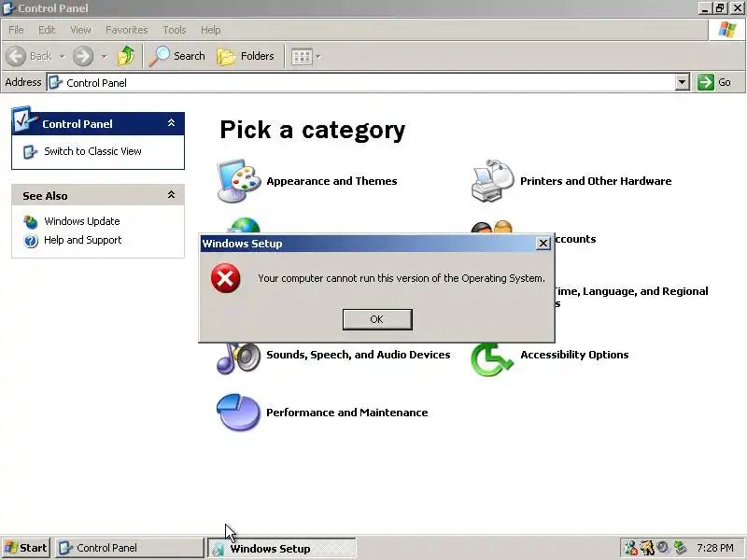
Task: Open the Edit menu
Action: pos(47,30)
